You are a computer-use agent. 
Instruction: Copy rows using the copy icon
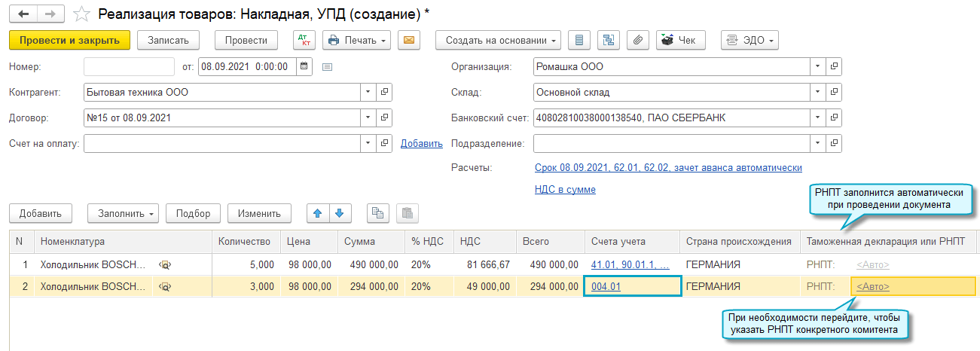378,213
